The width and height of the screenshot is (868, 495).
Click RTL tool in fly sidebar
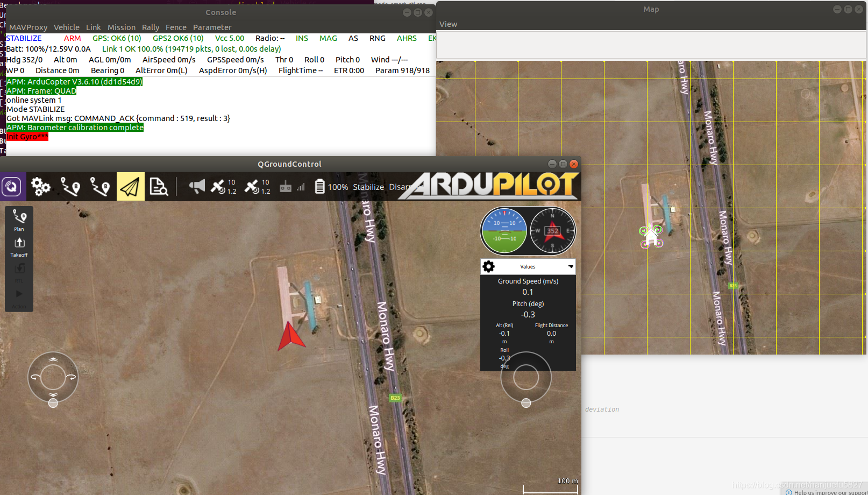pos(19,272)
